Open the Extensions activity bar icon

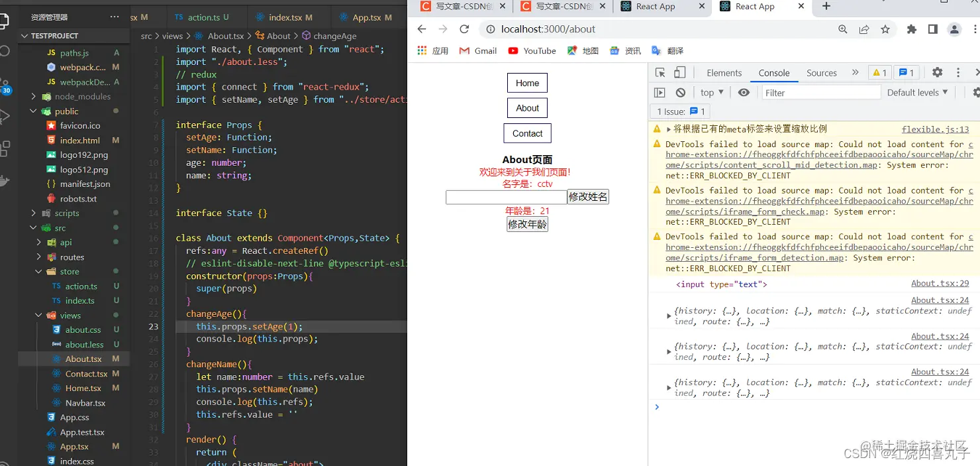click(x=5, y=147)
